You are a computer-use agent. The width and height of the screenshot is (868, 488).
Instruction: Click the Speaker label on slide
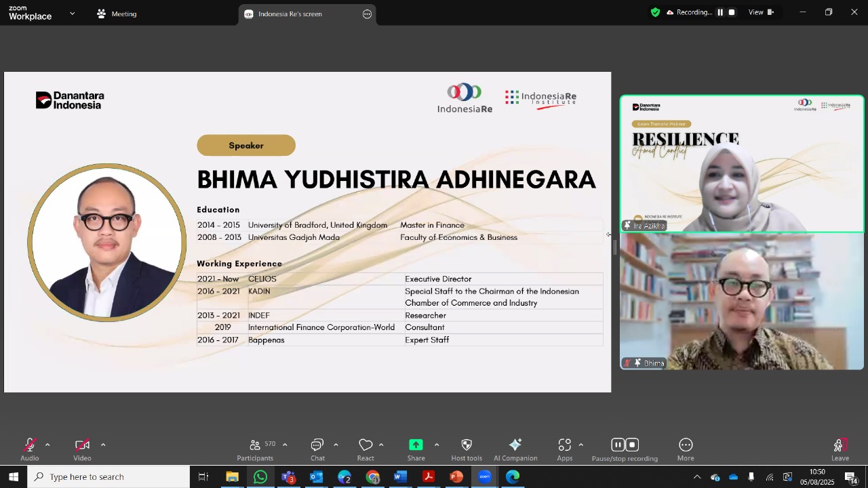246,145
